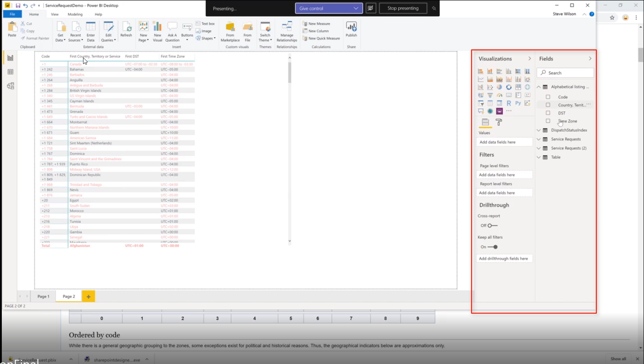Viewport: 644px width, 364px height.
Task: Click New Visual in the ribbon
Action: [157, 32]
